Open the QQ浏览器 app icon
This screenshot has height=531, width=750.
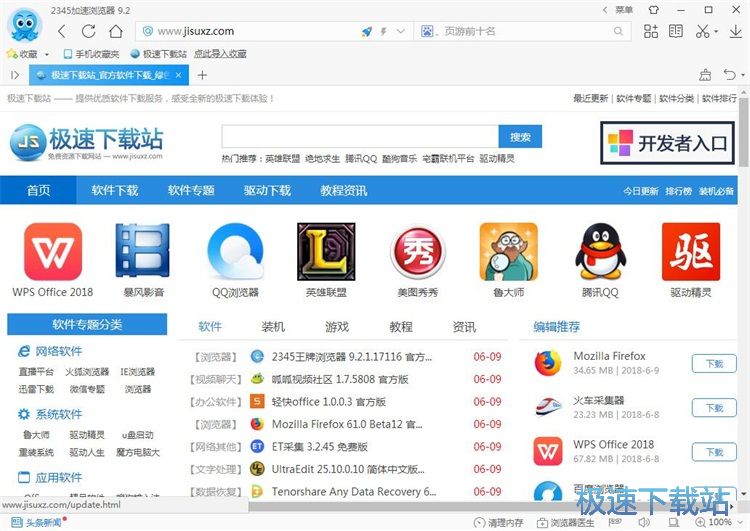click(235, 252)
